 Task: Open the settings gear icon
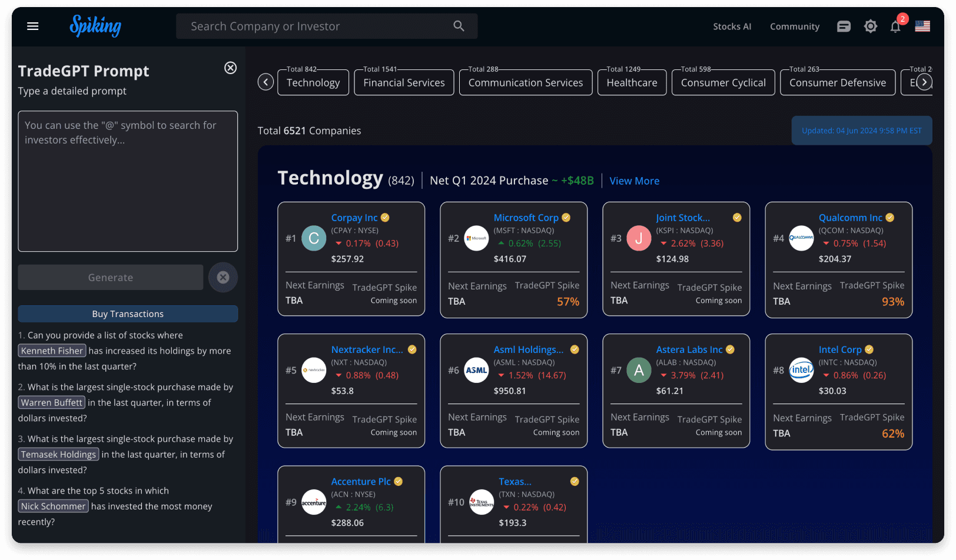871,26
